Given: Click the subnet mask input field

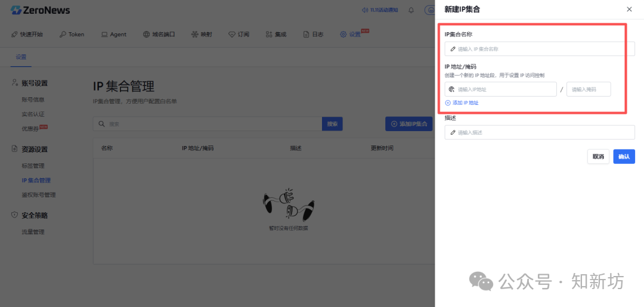Looking at the screenshot, I should (589, 89).
